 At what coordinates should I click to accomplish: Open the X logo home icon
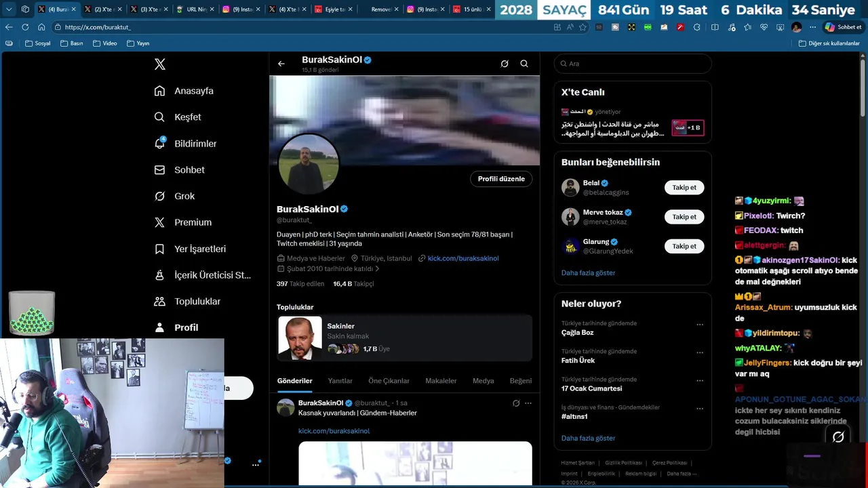159,64
